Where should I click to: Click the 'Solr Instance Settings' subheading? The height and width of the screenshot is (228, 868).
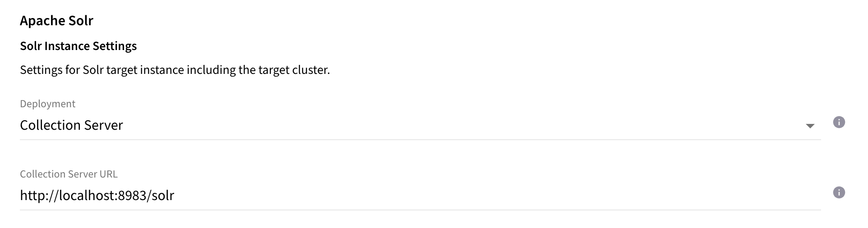[78, 46]
